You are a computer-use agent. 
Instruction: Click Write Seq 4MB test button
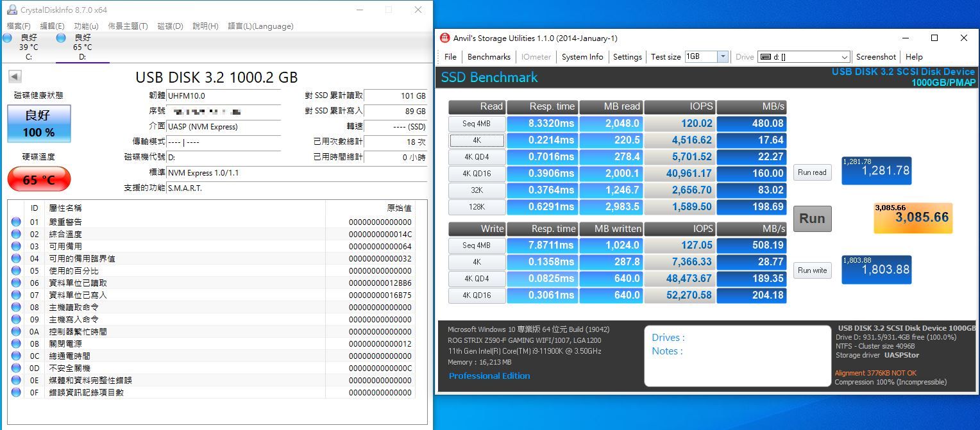coord(477,245)
